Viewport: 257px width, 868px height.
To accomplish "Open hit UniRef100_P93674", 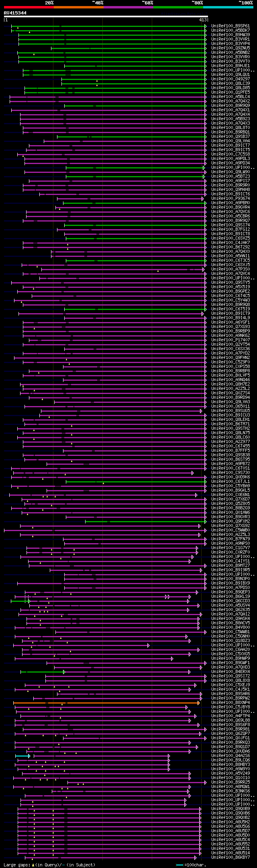I will coord(230,199).
